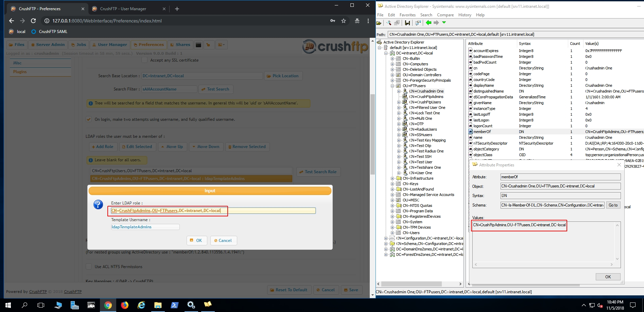The image size is (644, 312).
Task: Reload the CrushFTP Preferences page
Action: point(33,21)
